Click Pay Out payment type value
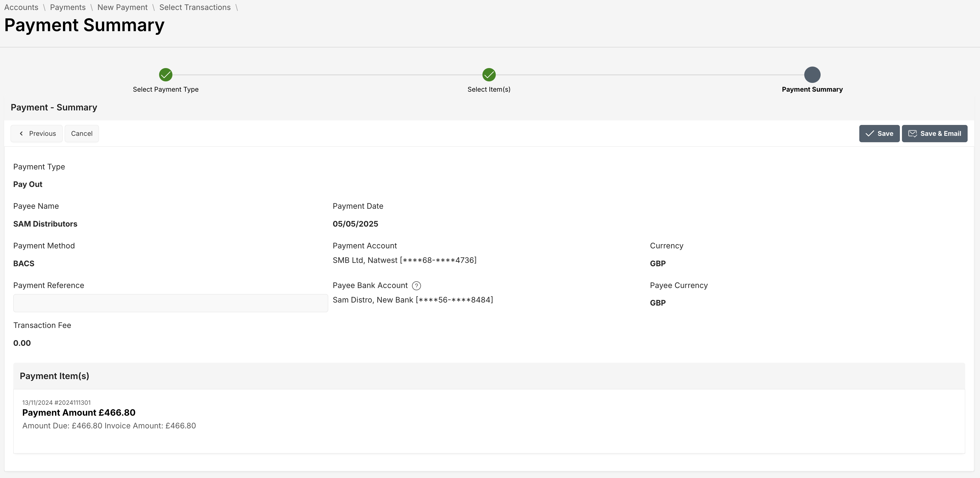The width and height of the screenshot is (980, 478). 28,184
